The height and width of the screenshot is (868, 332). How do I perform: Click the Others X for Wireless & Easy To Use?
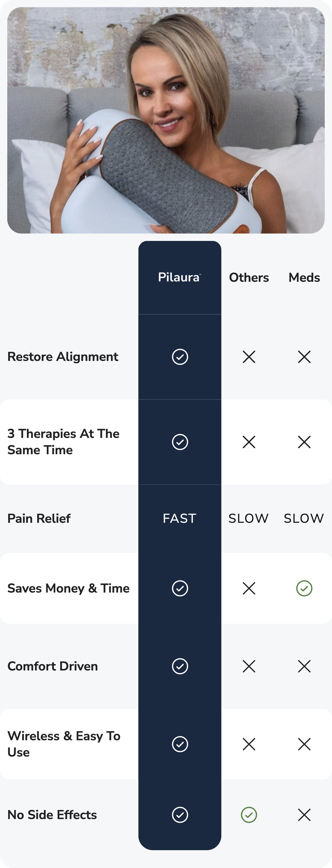[249, 744]
